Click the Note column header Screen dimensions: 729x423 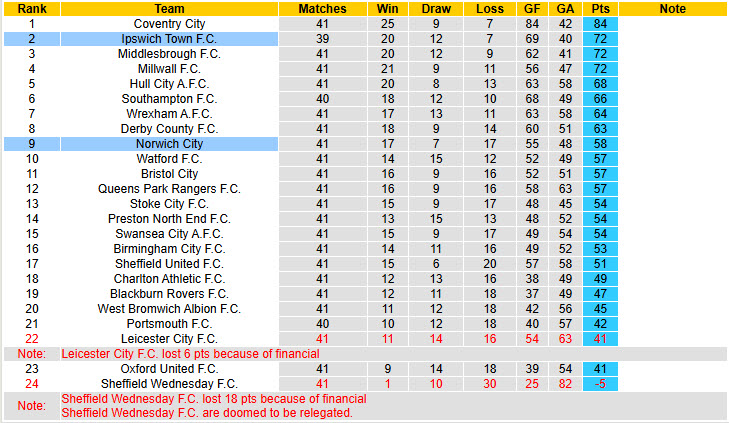coord(673,9)
